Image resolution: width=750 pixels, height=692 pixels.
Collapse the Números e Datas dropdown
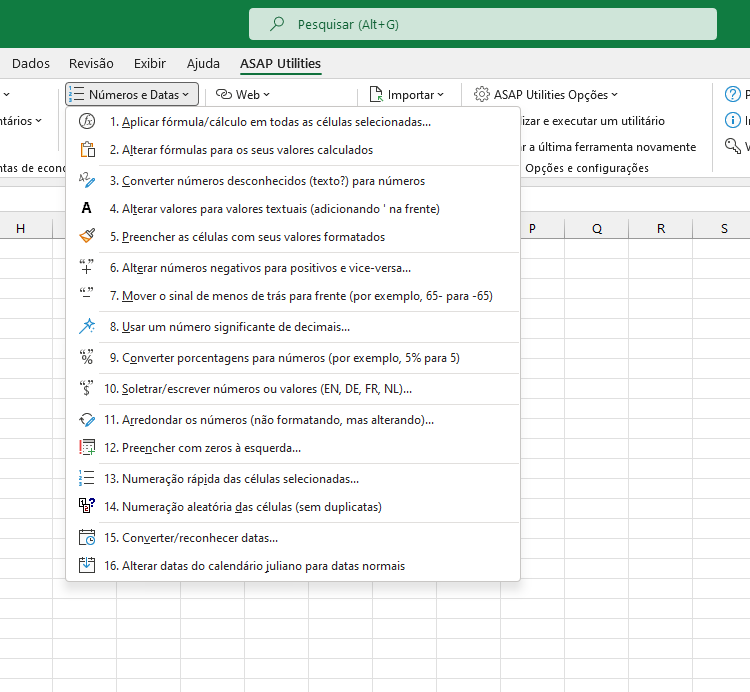[132, 95]
